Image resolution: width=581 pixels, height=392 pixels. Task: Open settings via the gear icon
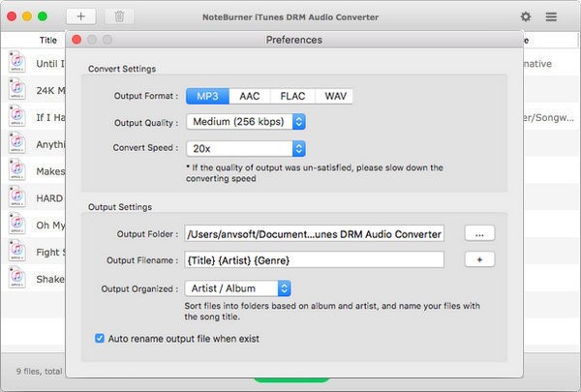coord(526,16)
